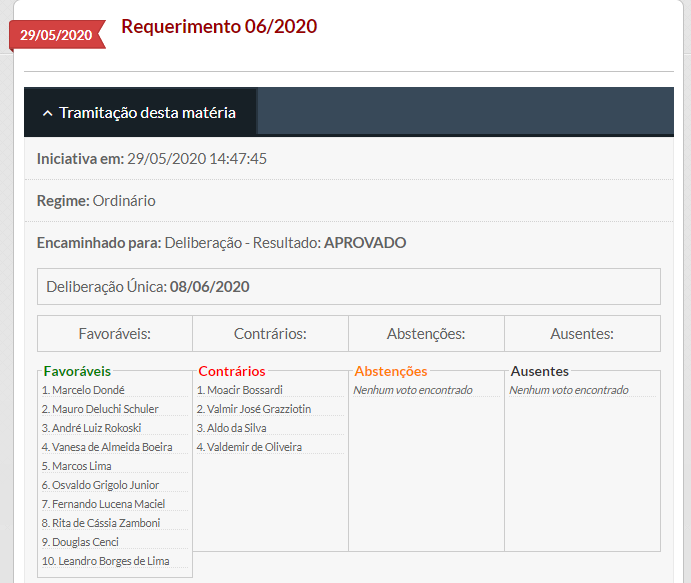Select the Ausentes column header
Screen dimensions: 691x583
(x=582, y=334)
